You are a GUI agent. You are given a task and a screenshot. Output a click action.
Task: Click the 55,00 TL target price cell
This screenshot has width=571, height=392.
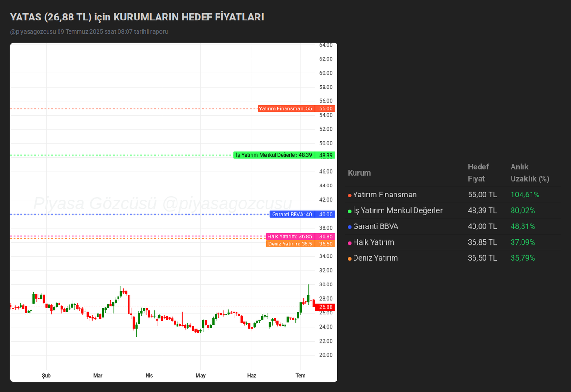482,195
